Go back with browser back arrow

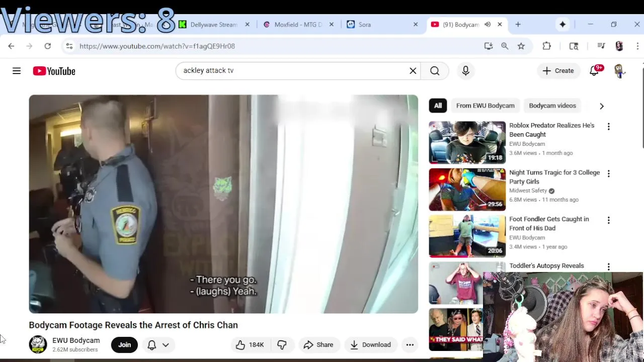pyautogui.click(x=11, y=46)
